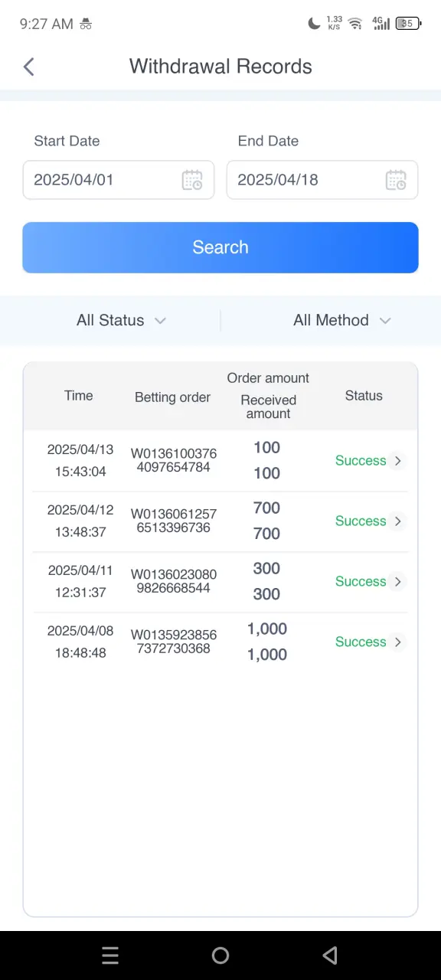441x980 pixels.
Task: Tap the Android recent apps menu icon
Action: coord(110,955)
